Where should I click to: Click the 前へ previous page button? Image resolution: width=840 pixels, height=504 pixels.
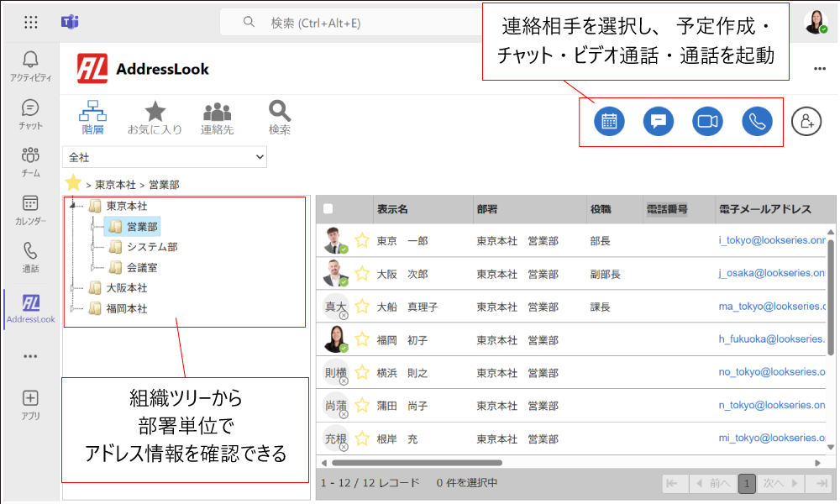[x=713, y=484]
